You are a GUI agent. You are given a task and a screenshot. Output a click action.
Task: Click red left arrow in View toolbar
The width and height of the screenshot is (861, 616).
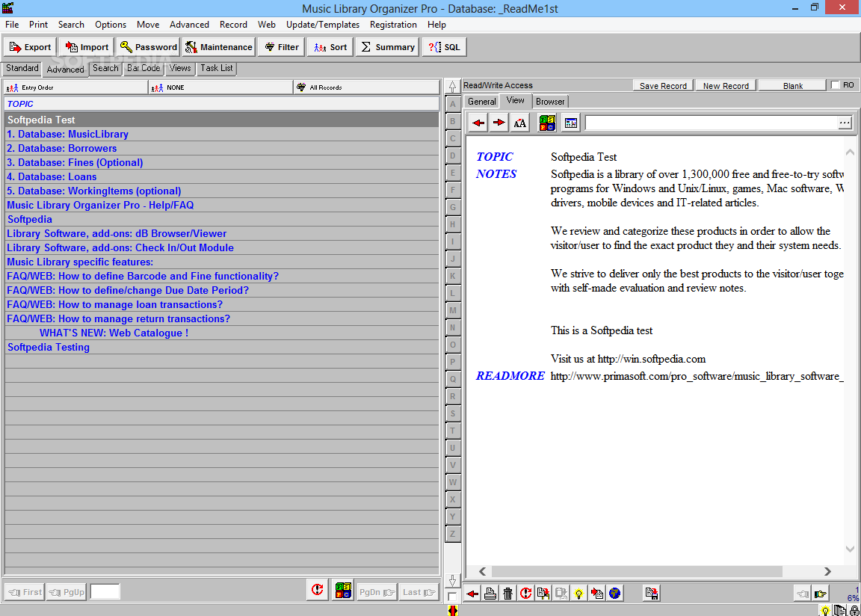pyautogui.click(x=478, y=123)
